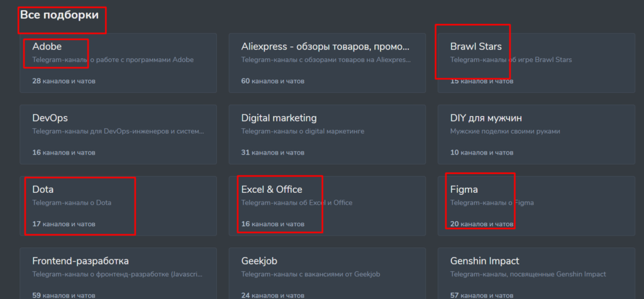Click '28 каналов и чатов' under Adobe
Viewport: 644px width, 299px height.
pos(64,81)
